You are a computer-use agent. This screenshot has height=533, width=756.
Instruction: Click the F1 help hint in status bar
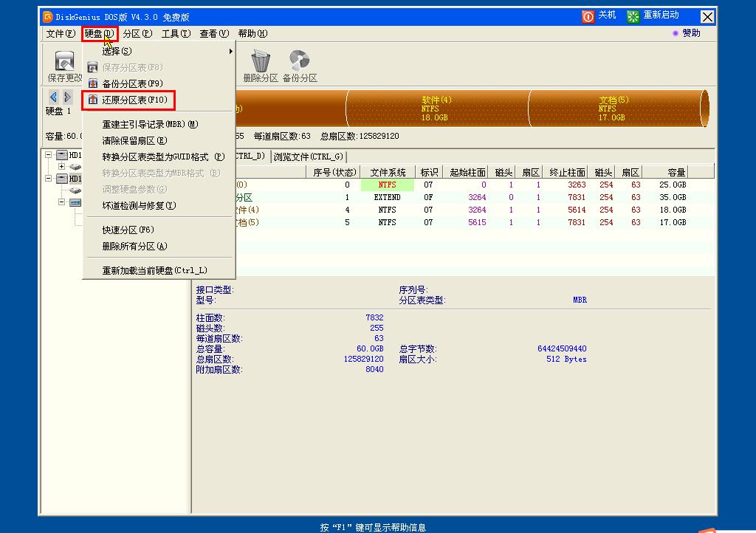click(x=373, y=527)
